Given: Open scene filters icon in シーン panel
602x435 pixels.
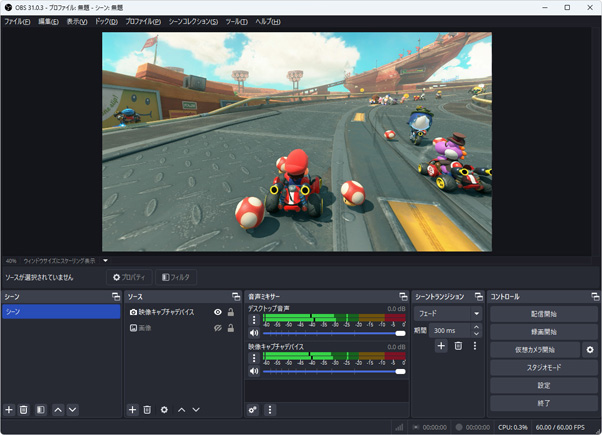Looking at the screenshot, I should 40,410.
